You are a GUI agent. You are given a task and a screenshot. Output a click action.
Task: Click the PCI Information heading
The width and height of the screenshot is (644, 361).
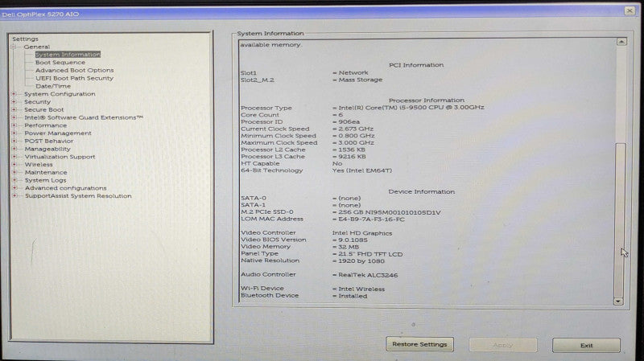[416, 65]
